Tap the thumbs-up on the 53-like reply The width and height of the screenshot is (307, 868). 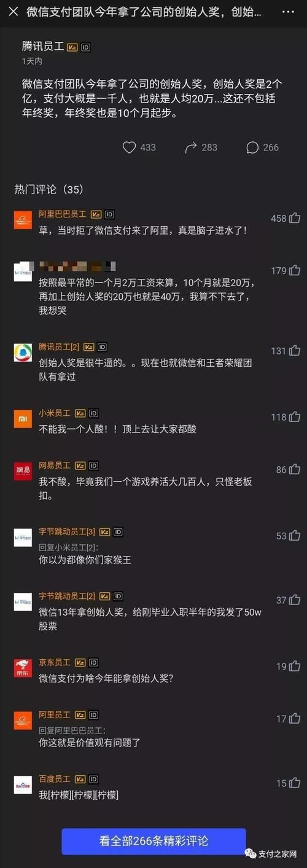[295, 536]
